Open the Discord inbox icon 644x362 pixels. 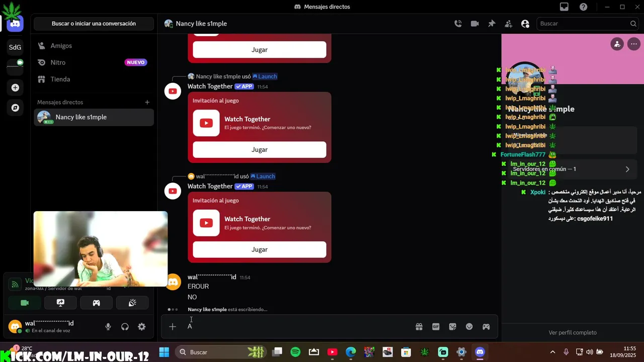(564, 7)
